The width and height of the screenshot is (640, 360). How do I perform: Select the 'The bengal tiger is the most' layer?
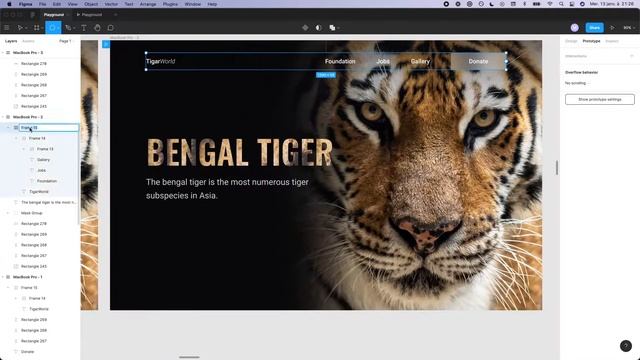(x=48, y=202)
